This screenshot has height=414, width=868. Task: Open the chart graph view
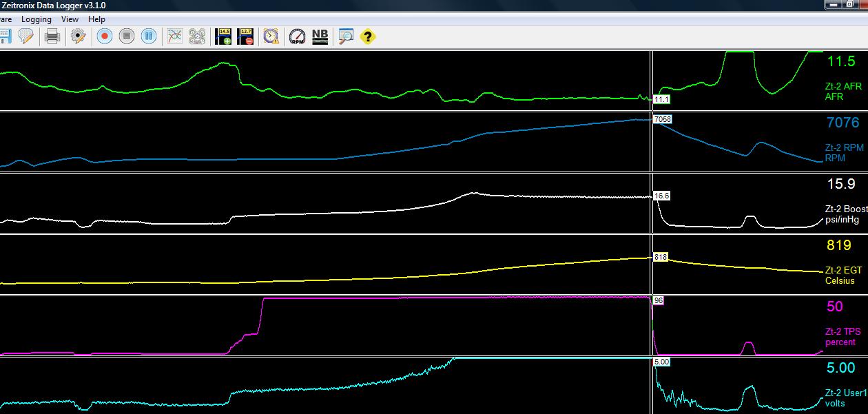(174, 36)
